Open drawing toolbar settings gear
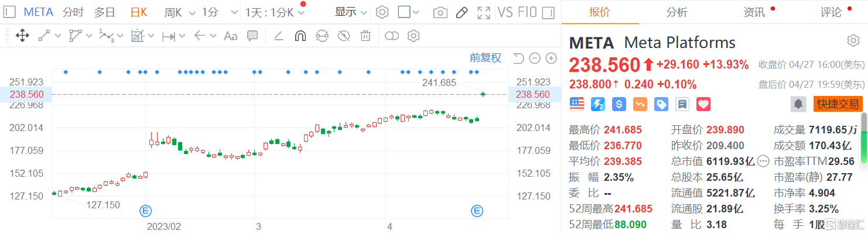The height and width of the screenshot is (234, 868). pyautogui.click(x=414, y=36)
